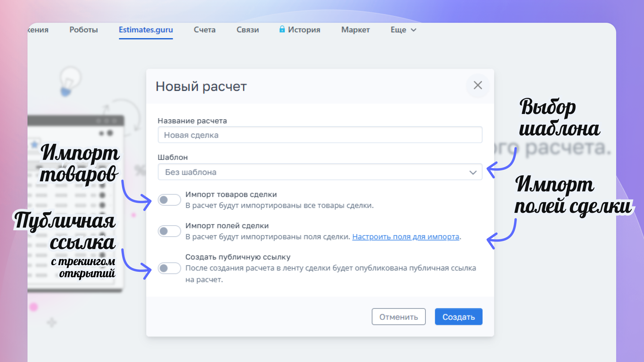This screenshot has height=362, width=644.
Task: Click the chevron next to Еще
Action: click(x=414, y=30)
